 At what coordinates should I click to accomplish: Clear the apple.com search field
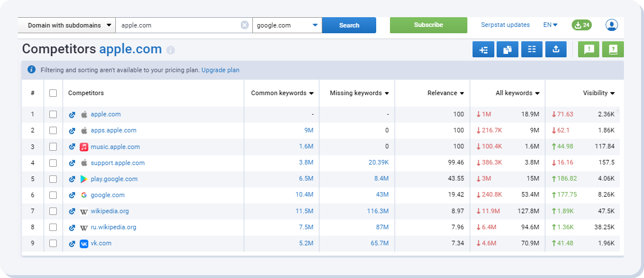245,25
